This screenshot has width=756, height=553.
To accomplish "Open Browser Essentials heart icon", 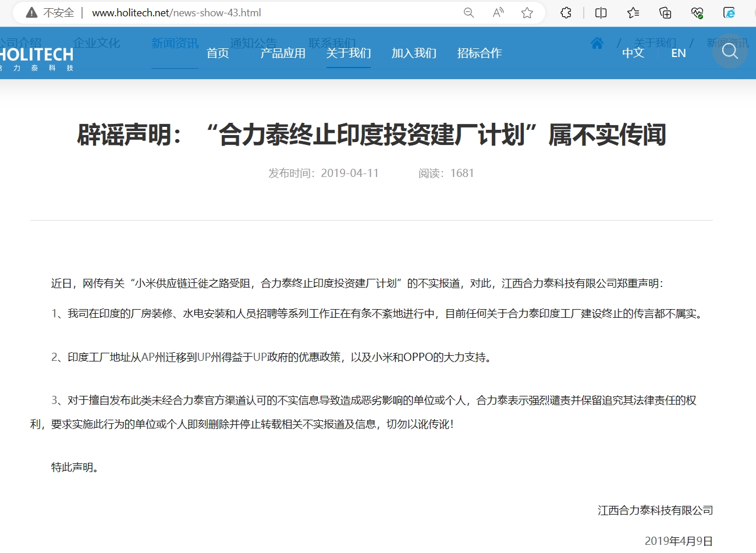I will tap(697, 12).
